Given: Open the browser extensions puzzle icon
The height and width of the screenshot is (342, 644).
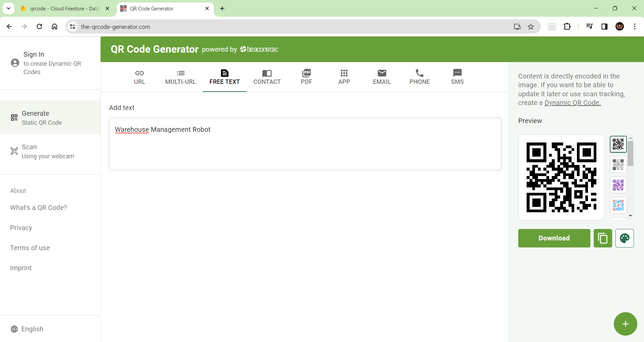Looking at the screenshot, I should tap(567, 26).
